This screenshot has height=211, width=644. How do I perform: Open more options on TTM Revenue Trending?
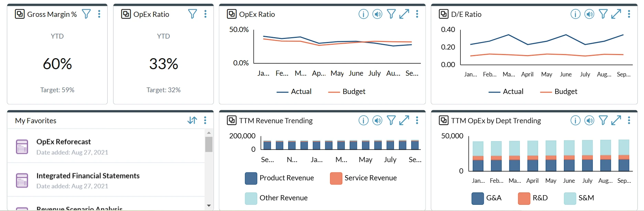point(417,120)
